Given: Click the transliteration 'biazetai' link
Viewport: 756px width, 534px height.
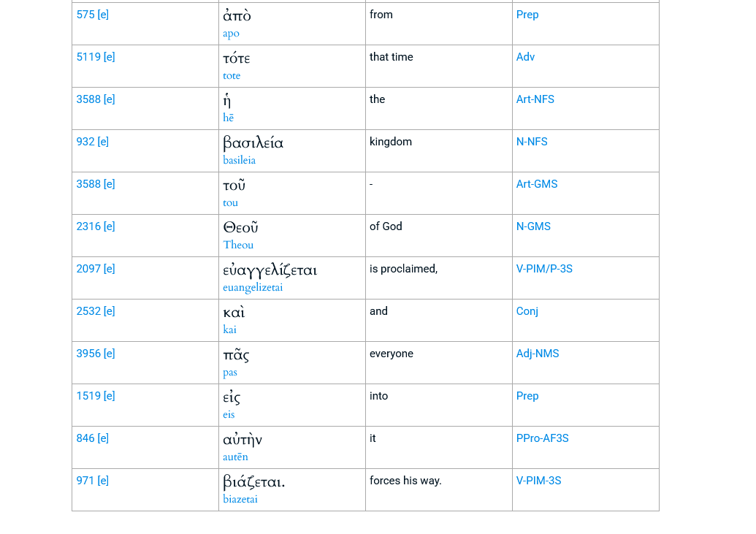Looking at the screenshot, I should coord(240,499).
